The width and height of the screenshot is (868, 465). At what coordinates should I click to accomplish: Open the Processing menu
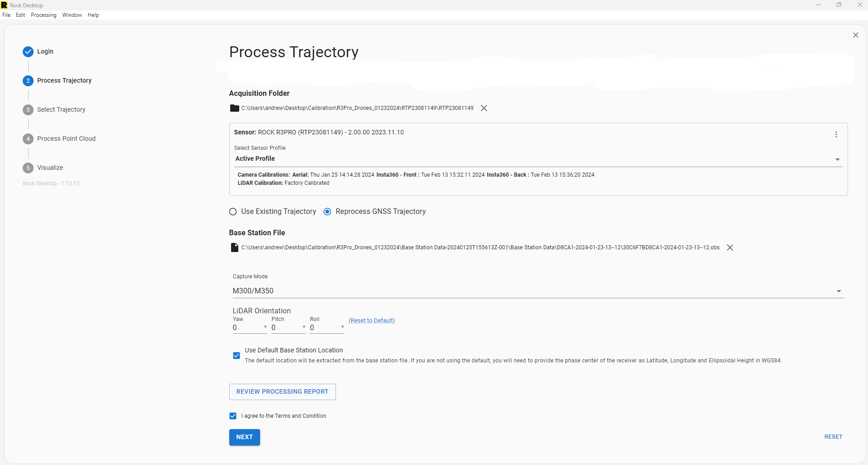click(44, 15)
